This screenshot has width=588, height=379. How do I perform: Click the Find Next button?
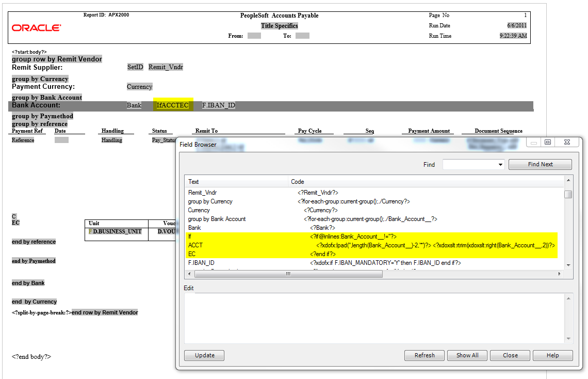point(540,164)
